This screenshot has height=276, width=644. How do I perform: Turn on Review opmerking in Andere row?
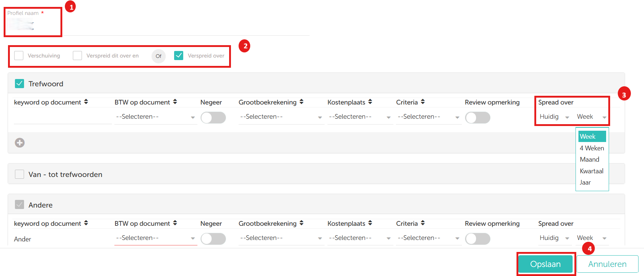pyautogui.click(x=478, y=239)
